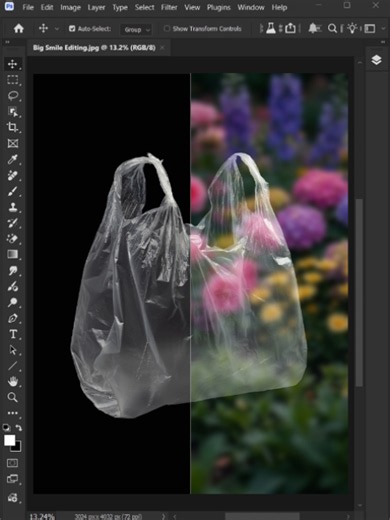The height and width of the screenshot is (520, 390).
Task: Click the white foreground color swatch
Action: (x=9, y=440)
